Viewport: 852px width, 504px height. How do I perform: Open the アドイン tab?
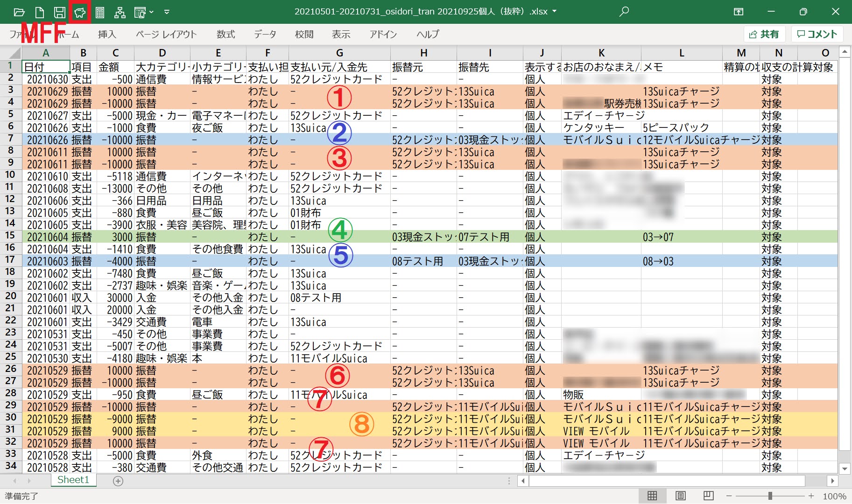tap(383, 34)
